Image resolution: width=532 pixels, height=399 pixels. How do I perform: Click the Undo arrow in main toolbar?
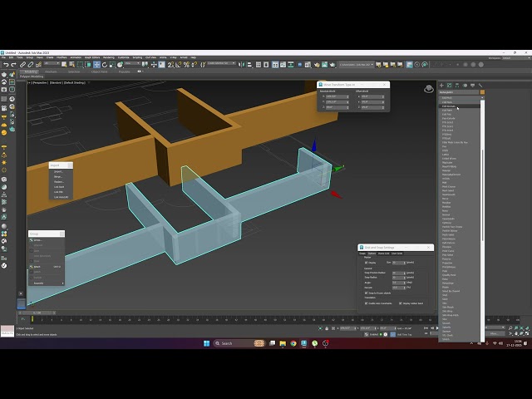pos(6,65)
